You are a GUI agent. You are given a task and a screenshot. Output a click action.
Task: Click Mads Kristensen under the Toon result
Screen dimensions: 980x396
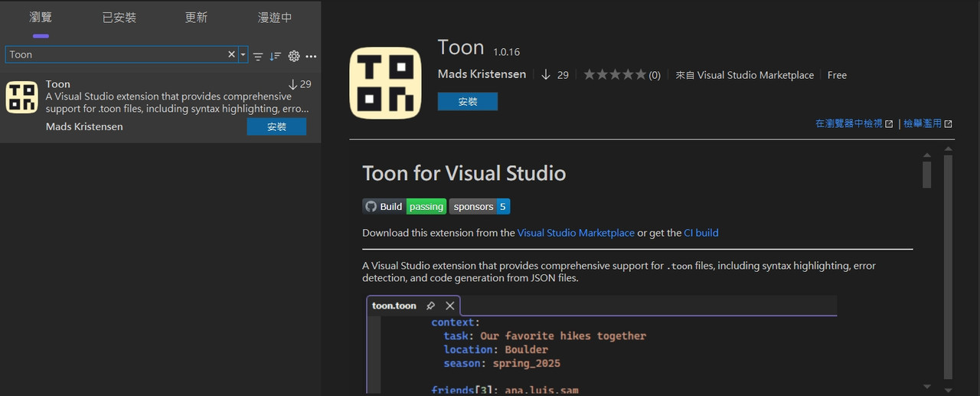pos(84,126)
